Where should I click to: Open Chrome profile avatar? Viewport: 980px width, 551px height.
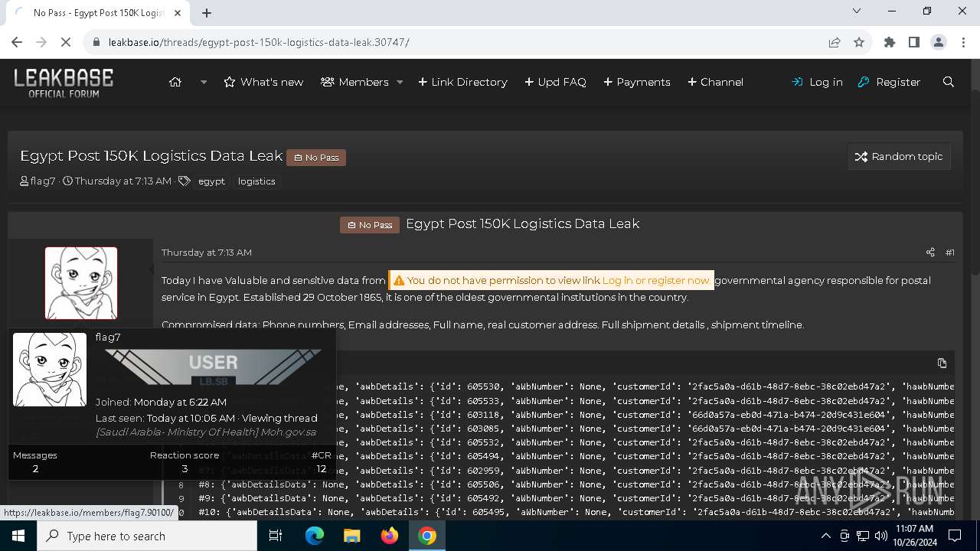tap(939, 42)
